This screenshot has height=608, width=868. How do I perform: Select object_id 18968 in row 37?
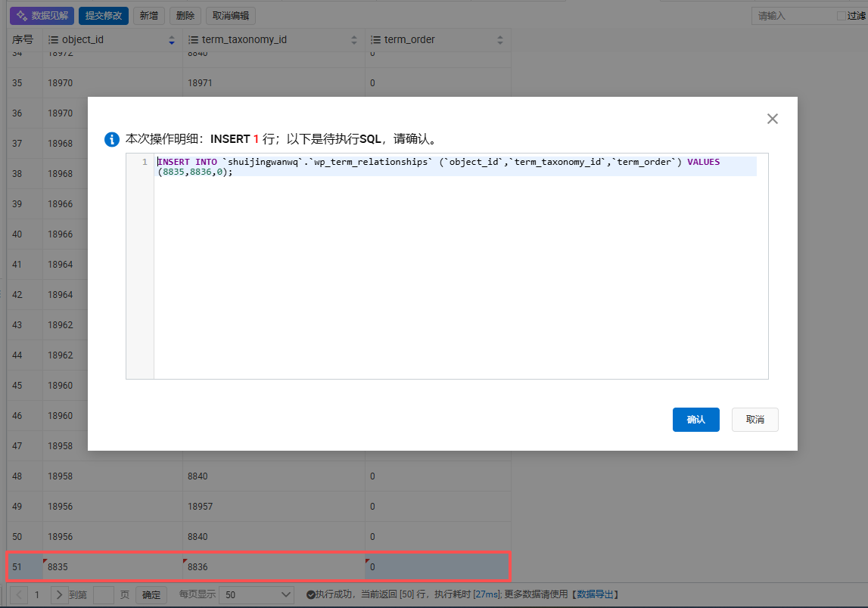[65, 143]
